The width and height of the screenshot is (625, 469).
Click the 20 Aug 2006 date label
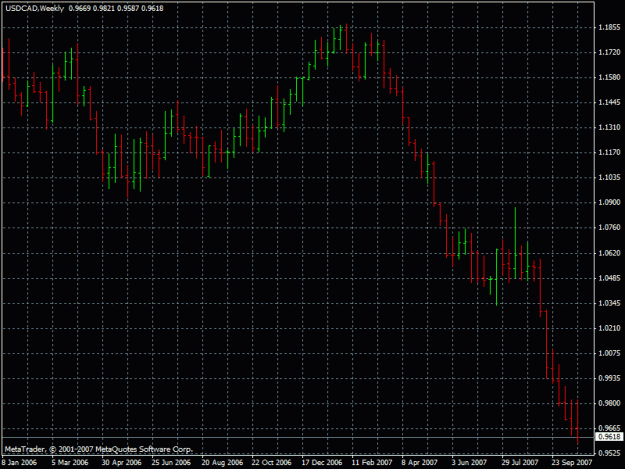tap(222, 463)
